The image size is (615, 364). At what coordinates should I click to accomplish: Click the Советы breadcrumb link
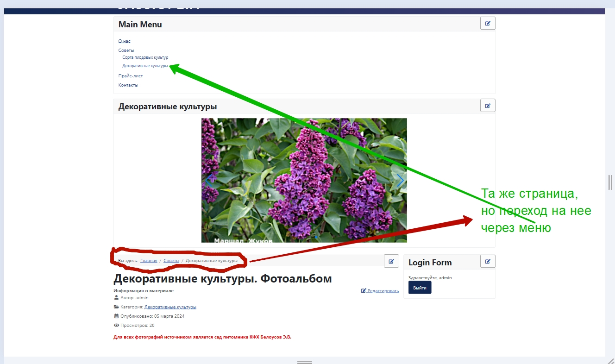click(x=171, y=261)
